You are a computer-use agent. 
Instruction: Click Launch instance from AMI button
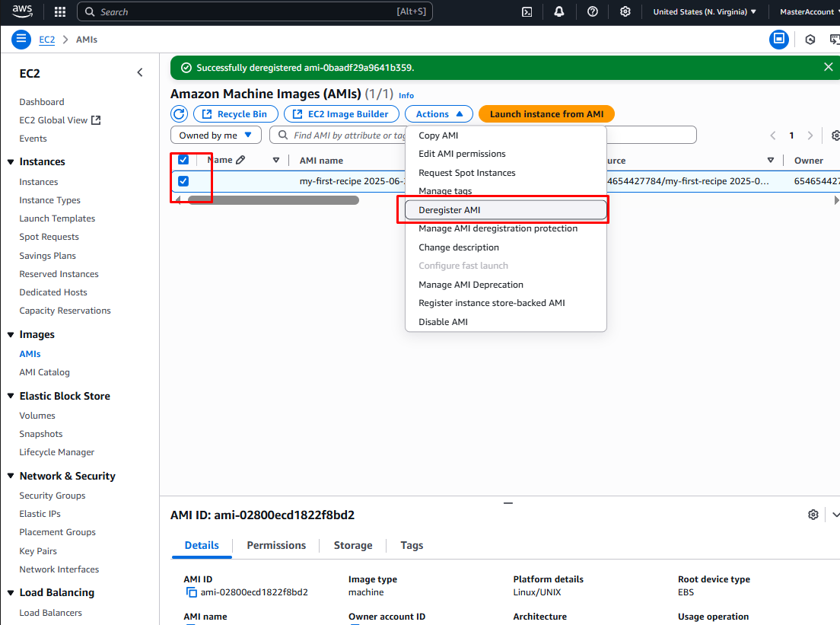(x=546, y=114)
